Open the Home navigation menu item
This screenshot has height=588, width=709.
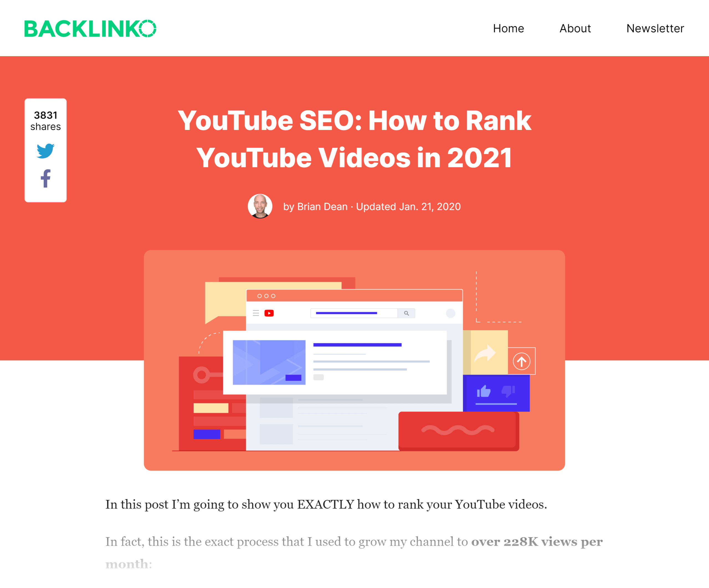(x=509, y=28)
